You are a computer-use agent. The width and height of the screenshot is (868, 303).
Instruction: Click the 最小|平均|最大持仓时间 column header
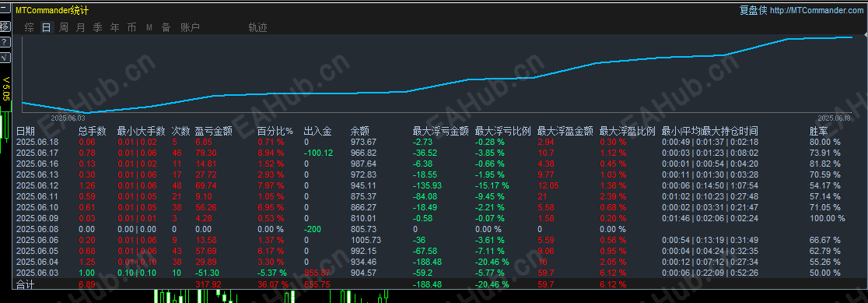click(709, 132)
